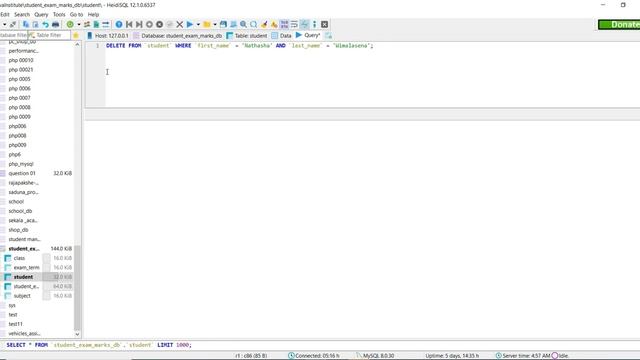Click the Find text magnifier icon
This screenshot has width=640, height=360.
point(243,24)
